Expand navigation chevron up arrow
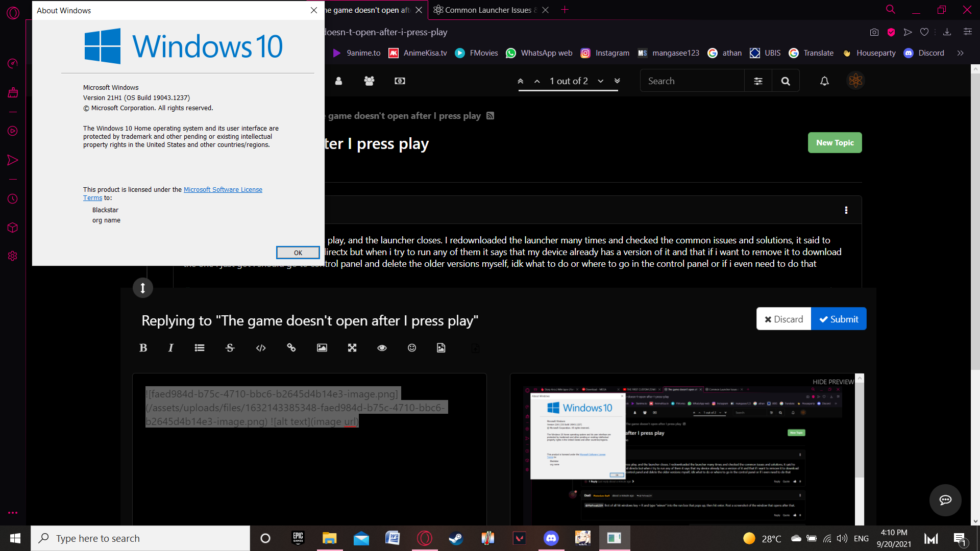This screenshot has width=980, height=551. (x=536, y=81)
